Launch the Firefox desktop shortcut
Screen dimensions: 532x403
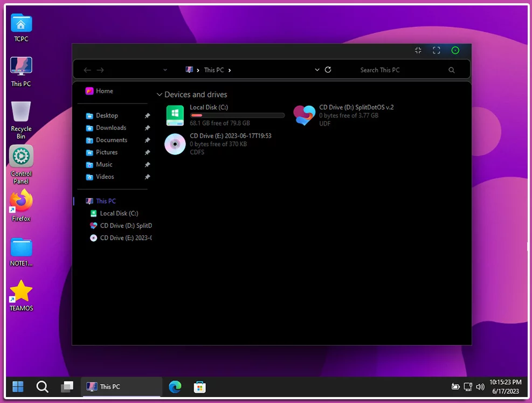coord(21,205)
